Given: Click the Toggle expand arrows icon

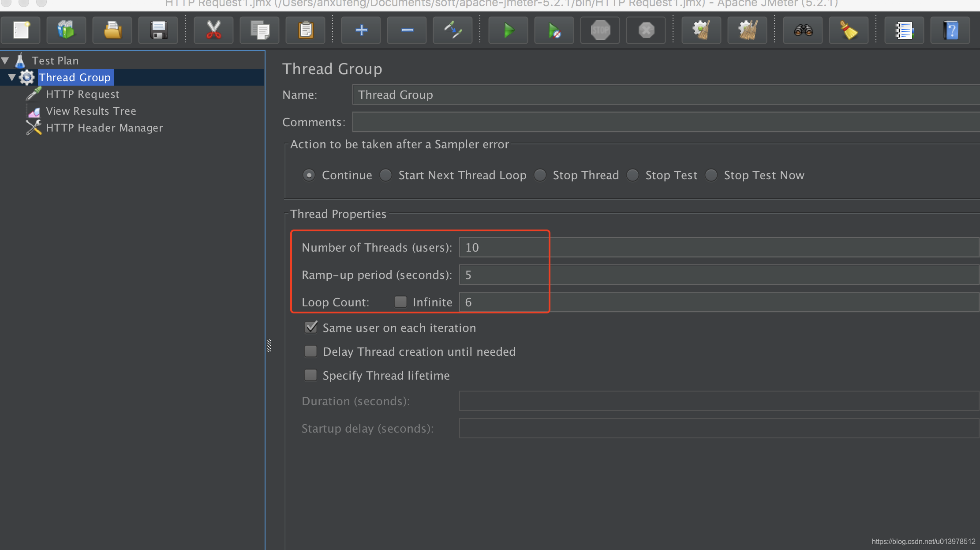Looking at the screenshot, I should (453, 30).
